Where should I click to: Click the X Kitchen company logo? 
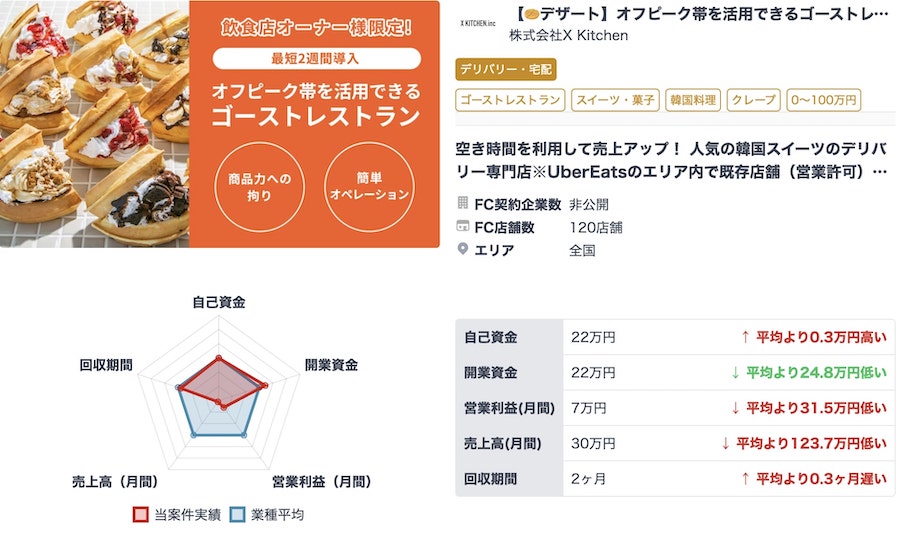[478, 23]
